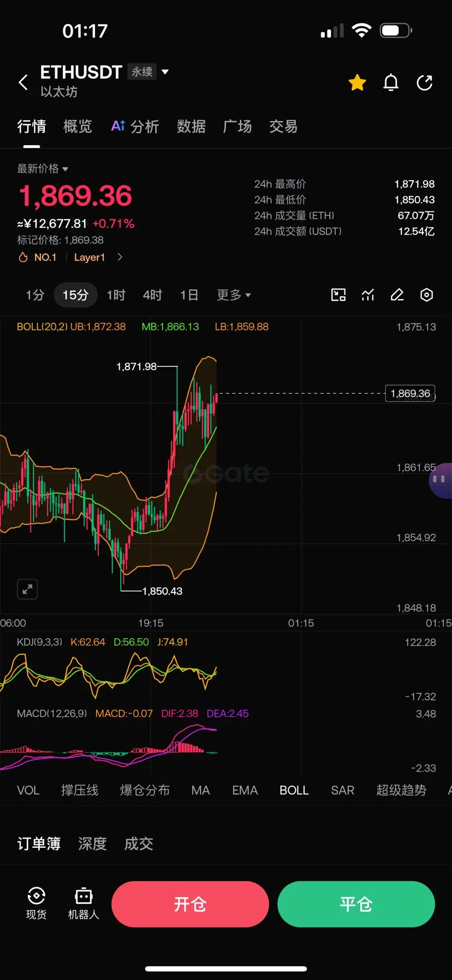The width and height of the screenshot is (452, 980).
Task: Tap the 24h 成交量 value 67.07万
Action: click(416, 216)
